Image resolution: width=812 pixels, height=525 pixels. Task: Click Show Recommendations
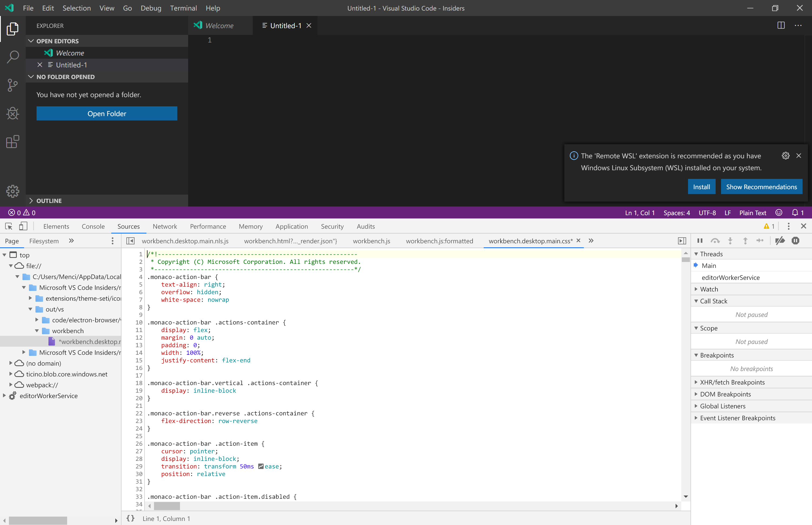761,186
